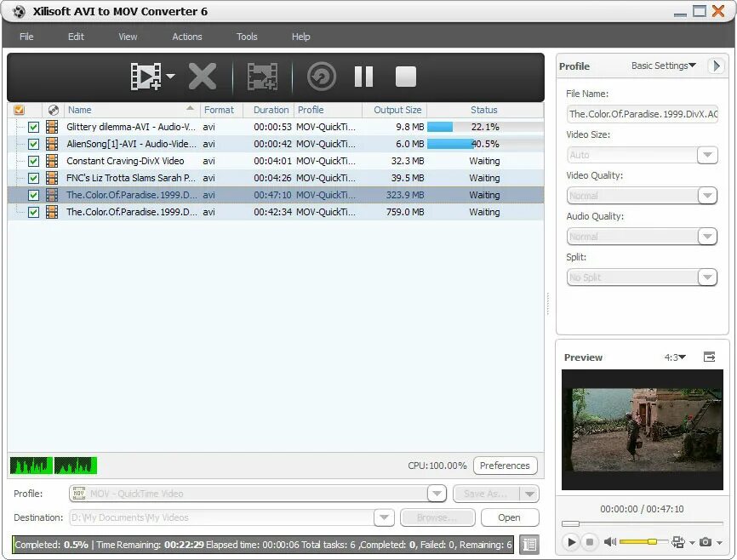Open the Save As dropdown arrow
Screen dimensions: 737x560
pyautogui.click(x=529, y=494)
